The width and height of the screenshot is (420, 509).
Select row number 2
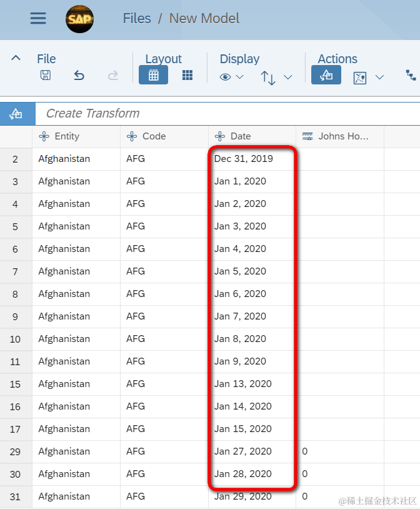(16, 159)
